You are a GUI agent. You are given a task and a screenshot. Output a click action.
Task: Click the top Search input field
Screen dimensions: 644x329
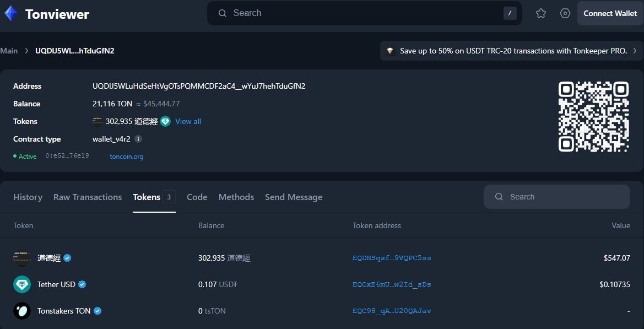[x=364, y=13]
